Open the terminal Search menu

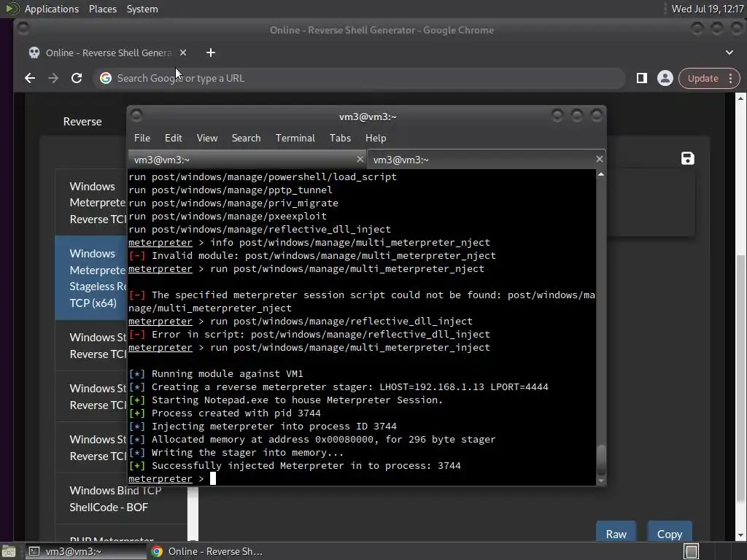247,138
